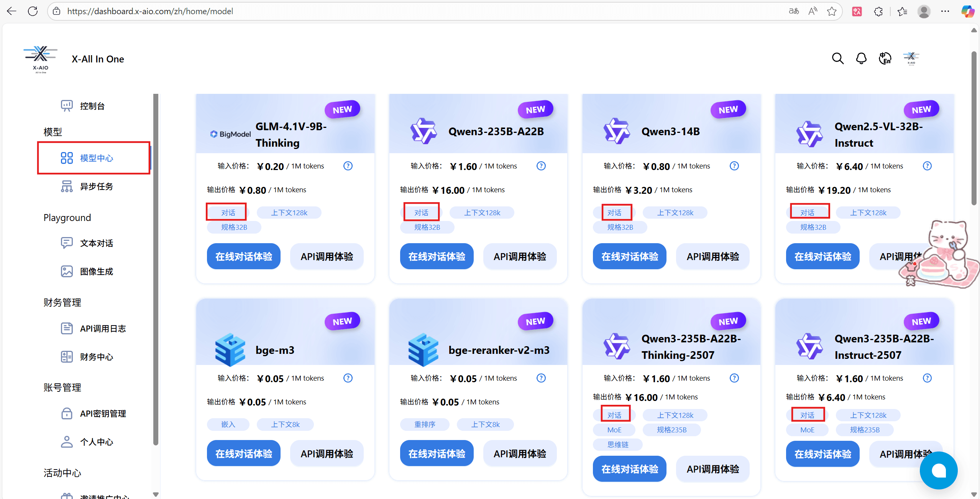Viewport: 980px width, 499px height.
Task: Open the notification bell icon
Action: point(861,59)
